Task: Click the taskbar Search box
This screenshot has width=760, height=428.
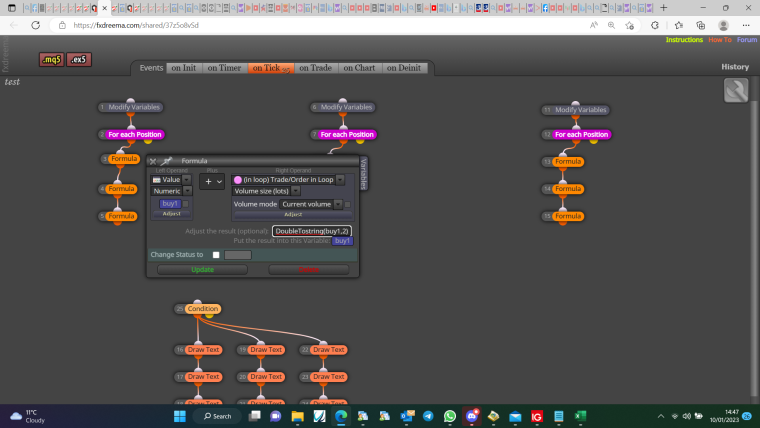Action: click(x=218, y=416)
